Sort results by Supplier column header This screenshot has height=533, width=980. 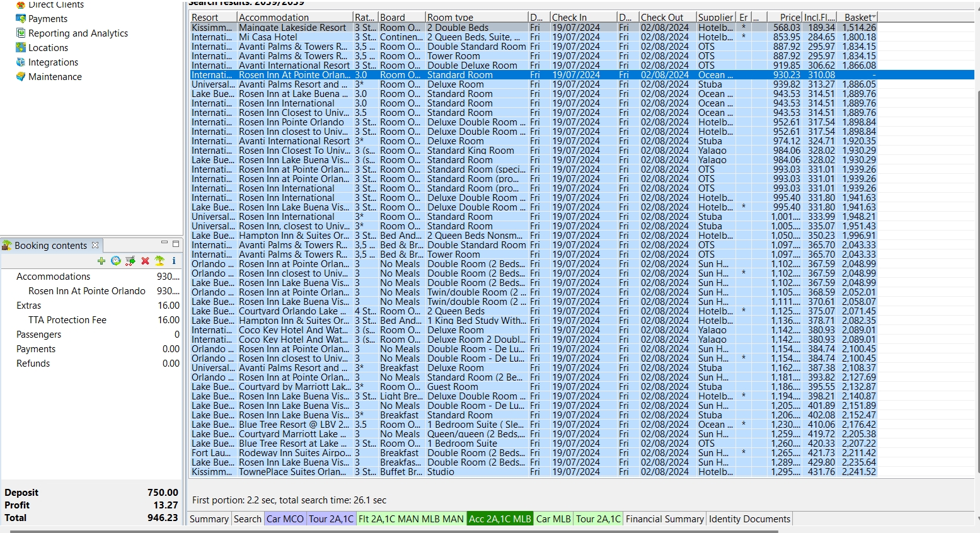(716, 17)
